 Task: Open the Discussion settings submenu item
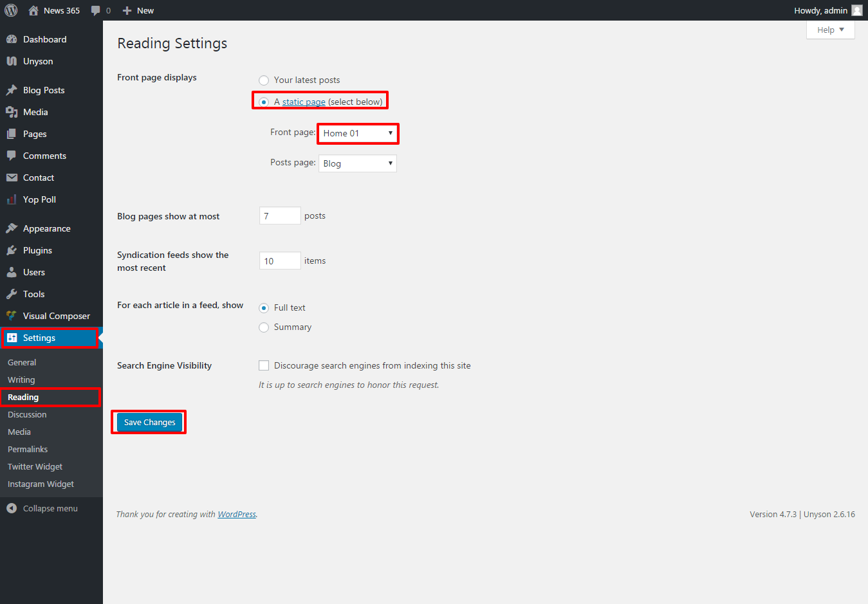27,415
